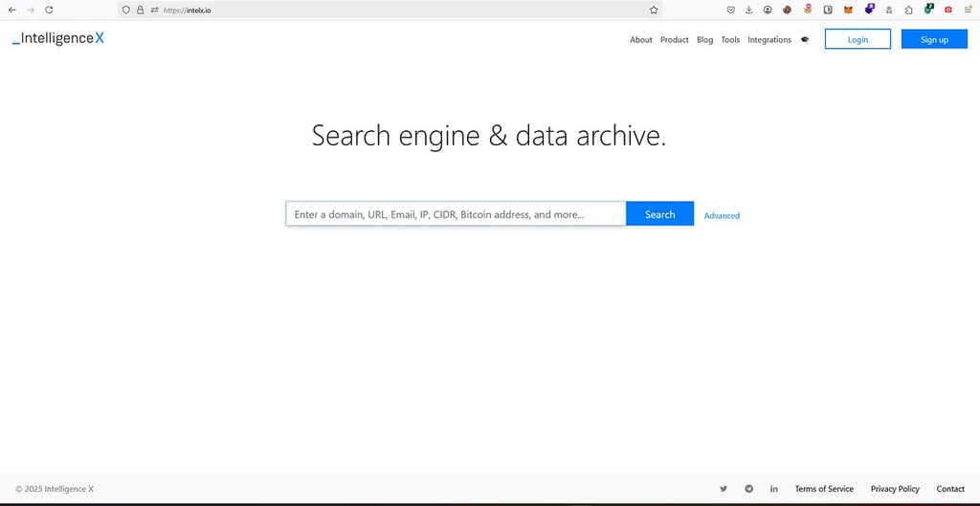Screen dimensions: 980x506
Task: Click the Intelligence X logo
Action: tap(58, 38)
